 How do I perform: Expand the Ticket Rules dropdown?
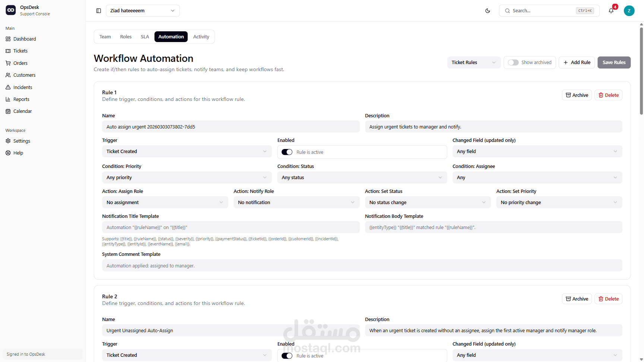473,63
